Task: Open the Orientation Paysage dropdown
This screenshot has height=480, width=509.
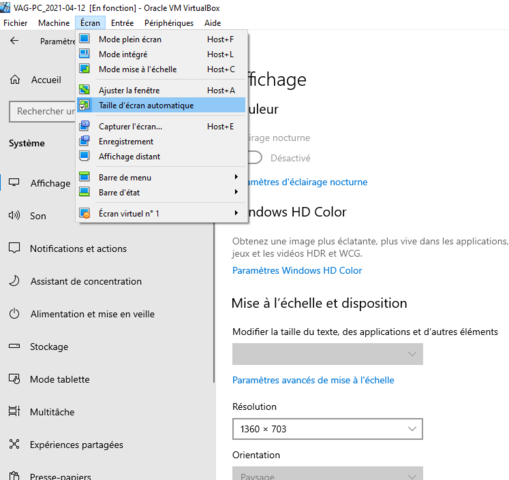Action: (328, 473)
